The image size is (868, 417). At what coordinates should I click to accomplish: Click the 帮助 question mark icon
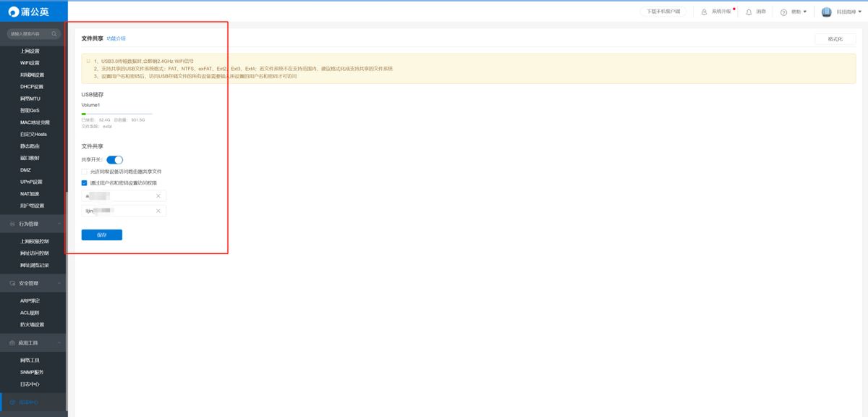[x=783, y=12]
